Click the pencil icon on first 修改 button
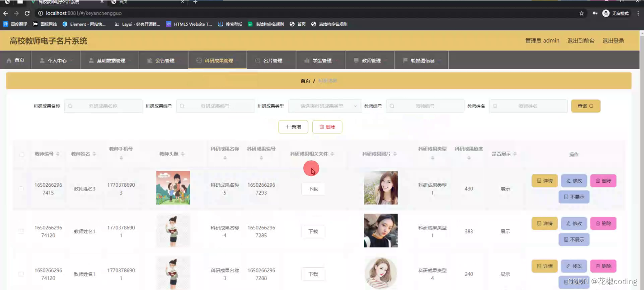 569,181
